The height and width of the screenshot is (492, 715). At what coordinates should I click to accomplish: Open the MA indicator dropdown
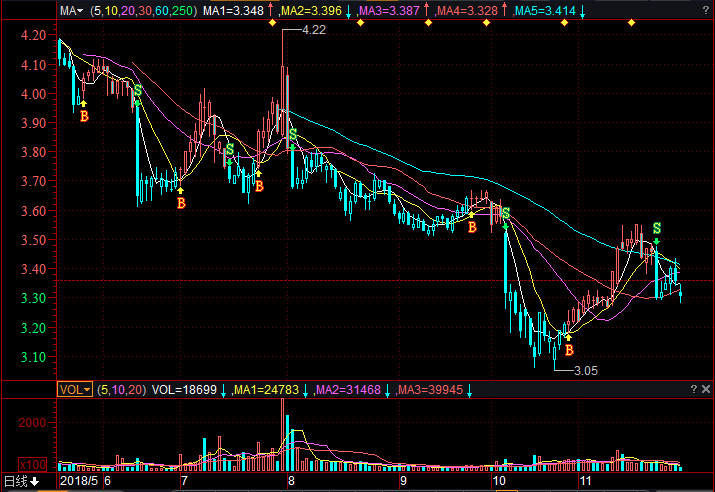[x=71, y=11]
